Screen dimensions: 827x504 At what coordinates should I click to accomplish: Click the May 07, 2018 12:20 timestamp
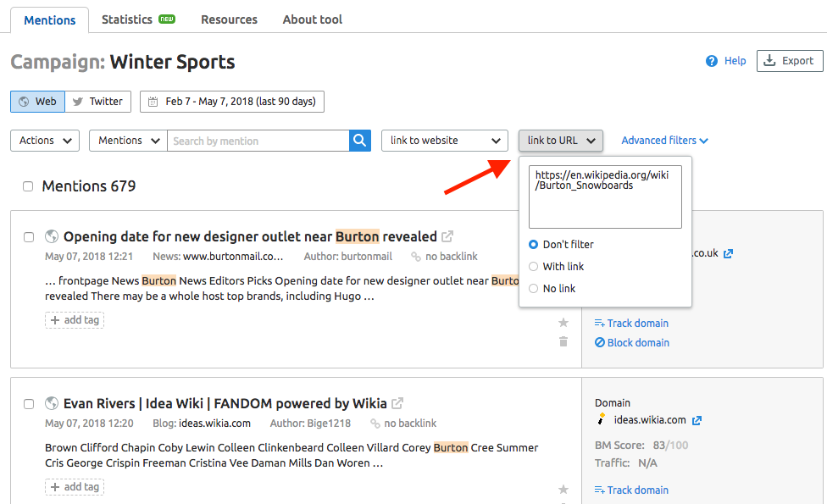click(89, 424)
